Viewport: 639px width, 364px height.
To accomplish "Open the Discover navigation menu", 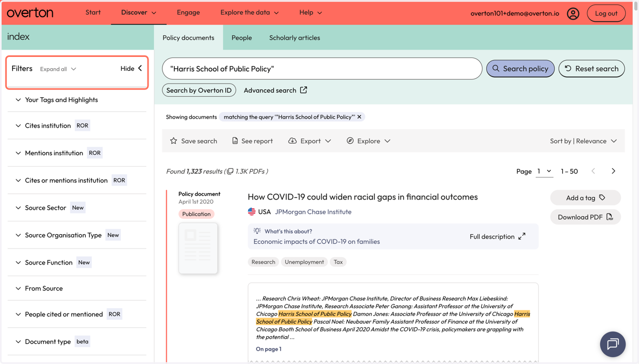I will tap(138, 12).
